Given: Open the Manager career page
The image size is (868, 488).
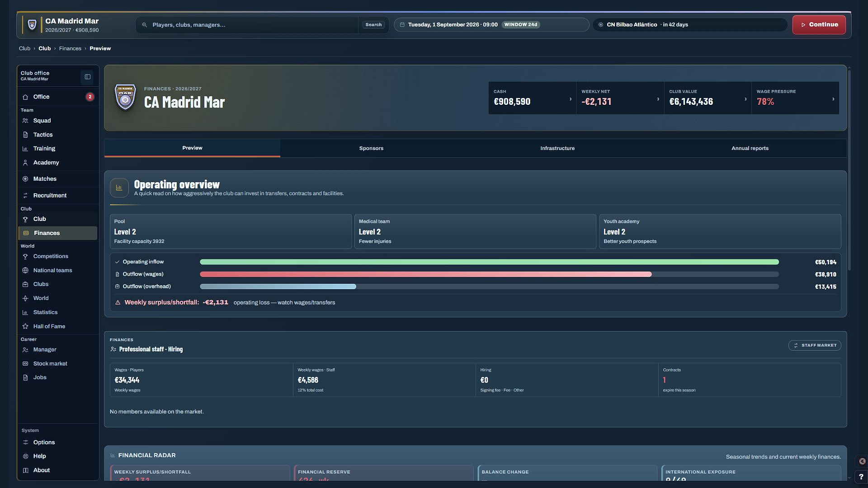Looking at the screenshot, I should 58,350.
